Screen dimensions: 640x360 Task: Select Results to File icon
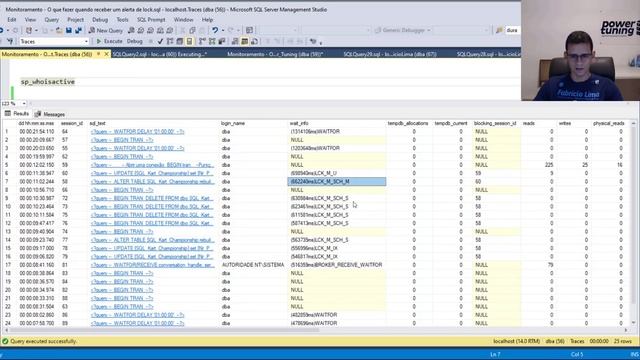click(254, 41)
